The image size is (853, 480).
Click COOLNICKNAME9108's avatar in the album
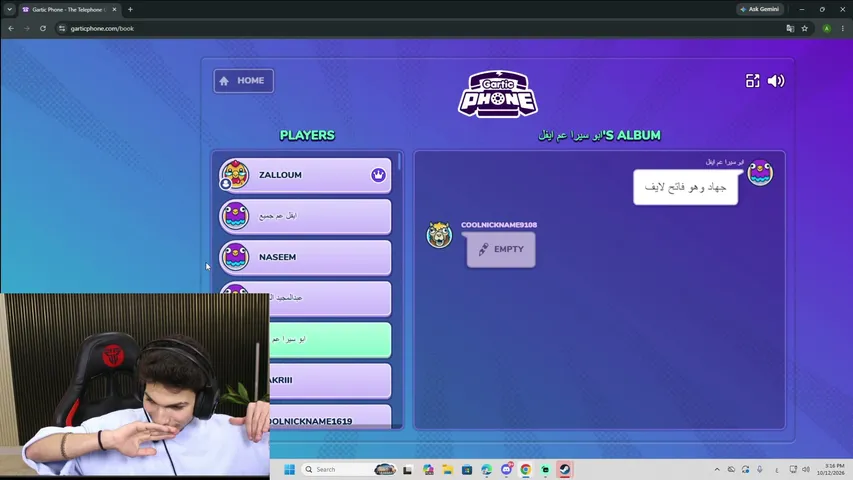[439, 235]
